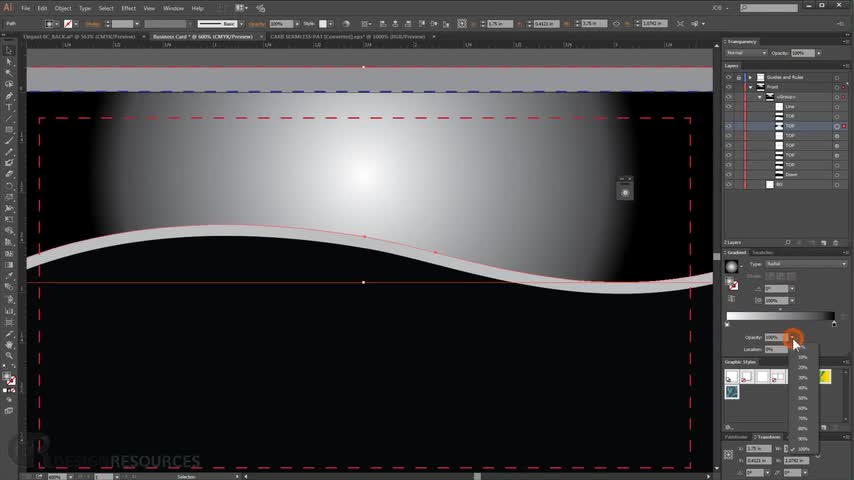This screenshot has height=480, width=854.
Task: Select the right black gradient stop
Action: click(x=834, y=324)
